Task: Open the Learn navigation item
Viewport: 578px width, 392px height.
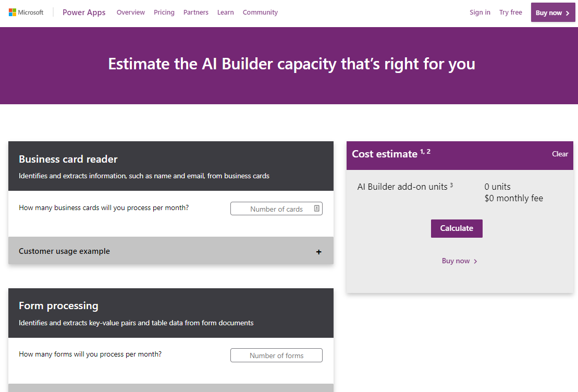Action: 226,13
